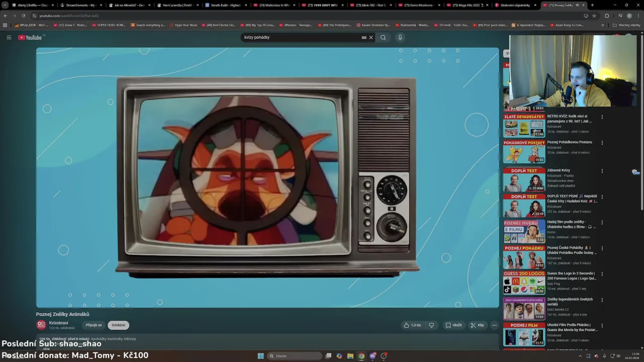This screenshot has width=644, height=362.
Task: Click the Odebírat subscribe button
Action: 118,325
